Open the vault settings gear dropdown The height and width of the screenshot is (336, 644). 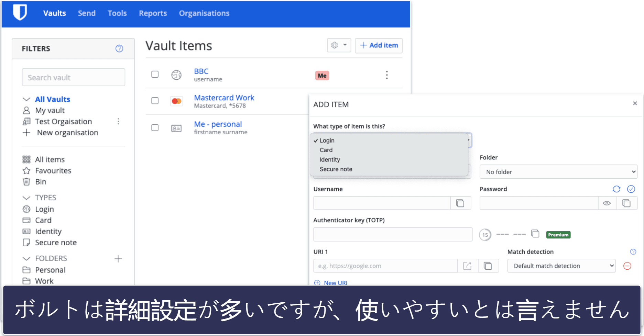(339, 45)
